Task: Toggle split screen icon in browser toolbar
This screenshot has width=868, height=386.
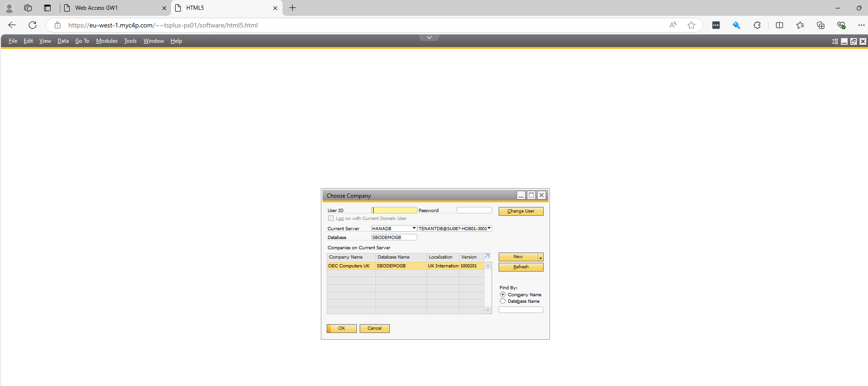Action: tap(780, 25)
